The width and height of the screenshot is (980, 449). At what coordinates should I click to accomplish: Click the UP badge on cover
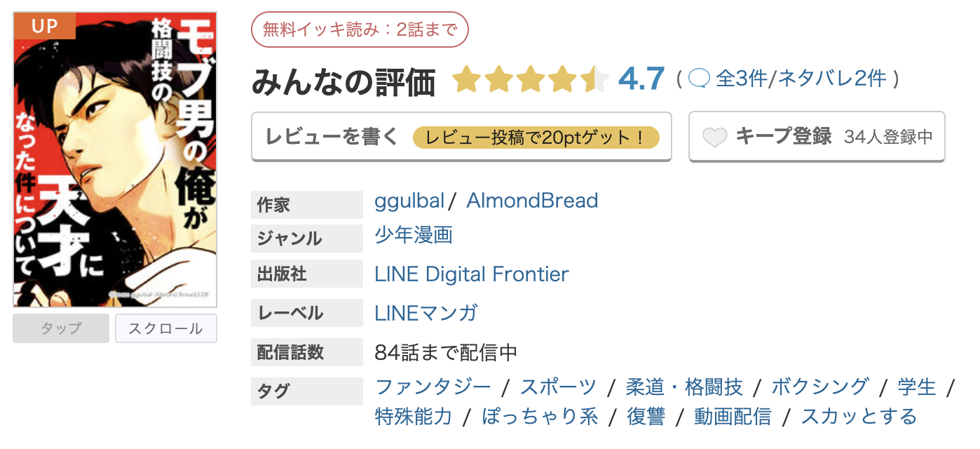[x=44, y=26]
